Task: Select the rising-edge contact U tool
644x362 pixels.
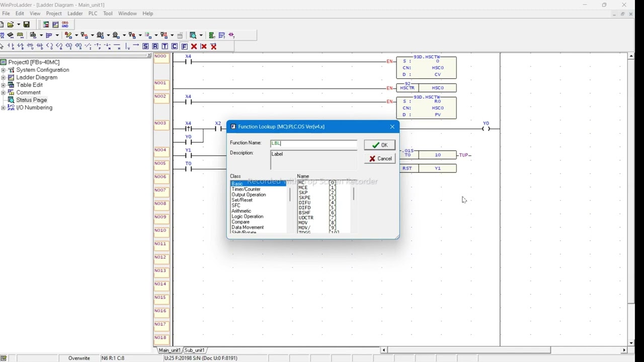Action: click(30, 46)
